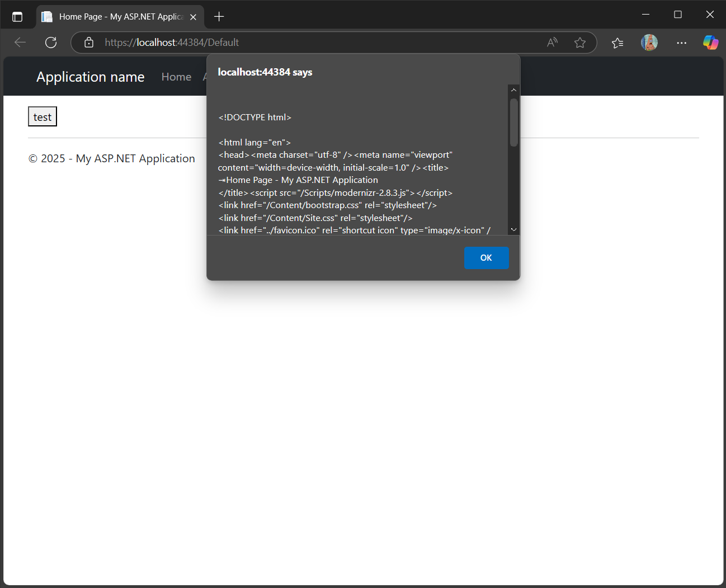
Task: Click the 'localhost:44384 says' dialog title
Action: coord(265,72)
